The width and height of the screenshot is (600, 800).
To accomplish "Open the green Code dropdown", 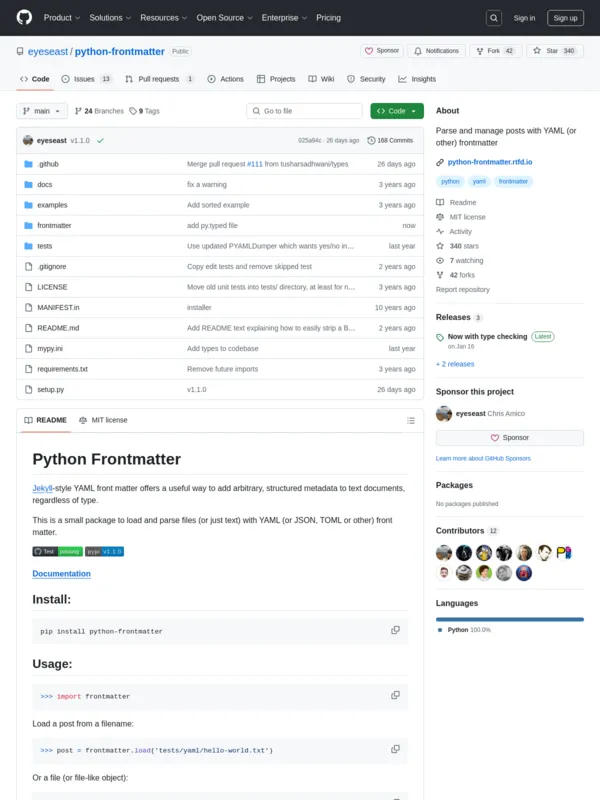I will 397,111.
